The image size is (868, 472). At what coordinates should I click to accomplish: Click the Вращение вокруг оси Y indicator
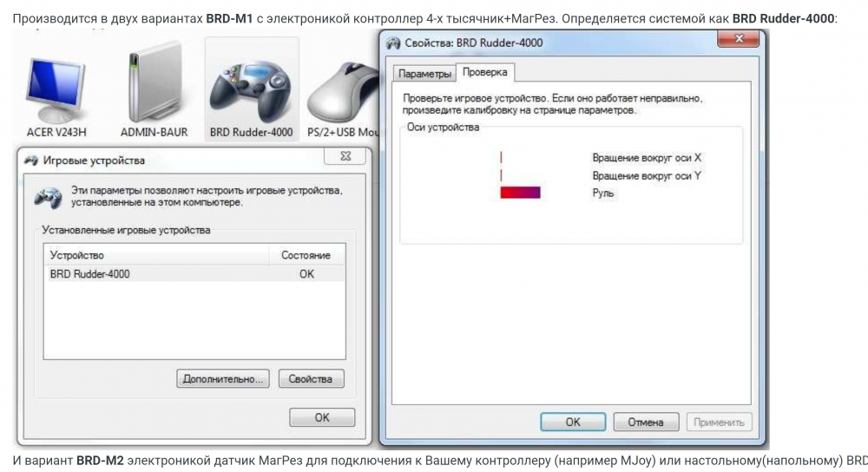(x=501, y=175)
